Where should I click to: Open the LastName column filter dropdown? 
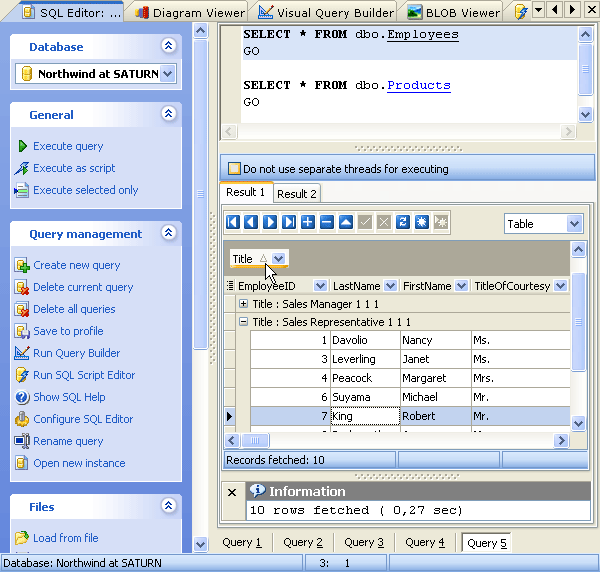[391, 286]
